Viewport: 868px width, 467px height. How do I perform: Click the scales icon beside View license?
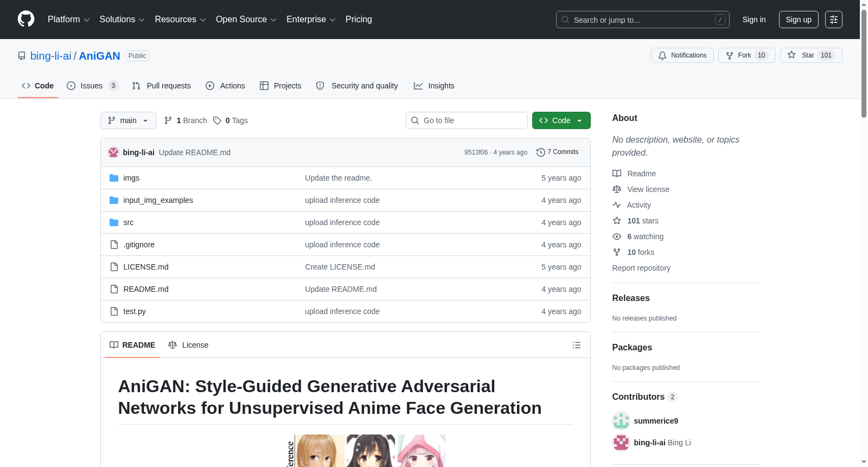617,189
